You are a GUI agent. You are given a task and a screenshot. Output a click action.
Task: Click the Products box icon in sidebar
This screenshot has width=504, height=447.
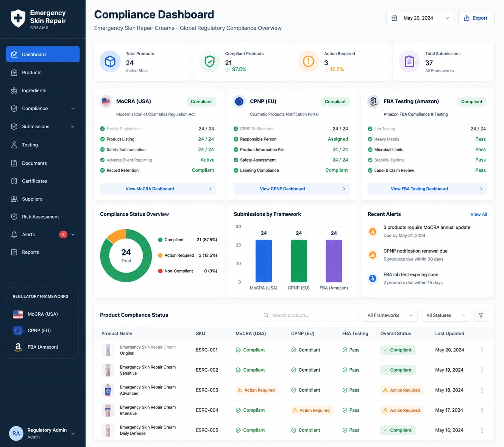14,73
